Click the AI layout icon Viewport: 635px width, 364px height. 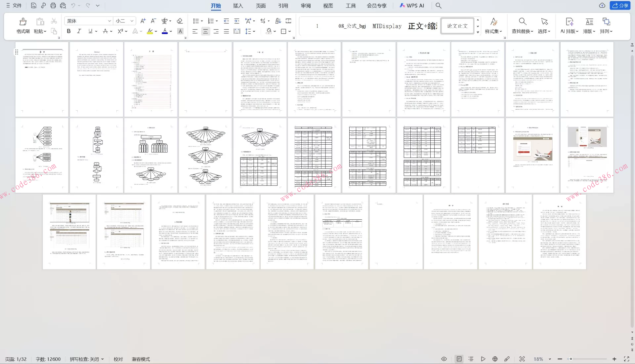point(569,22)
